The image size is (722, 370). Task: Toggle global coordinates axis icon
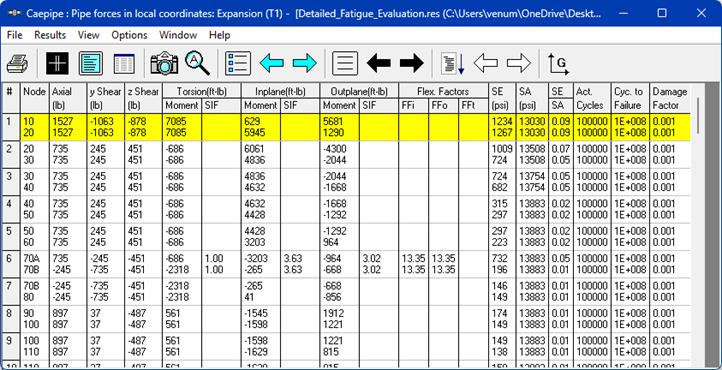click(558, 64)
